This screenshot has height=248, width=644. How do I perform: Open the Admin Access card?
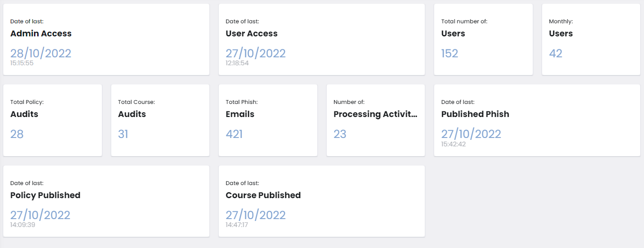(x=106, y=39)
